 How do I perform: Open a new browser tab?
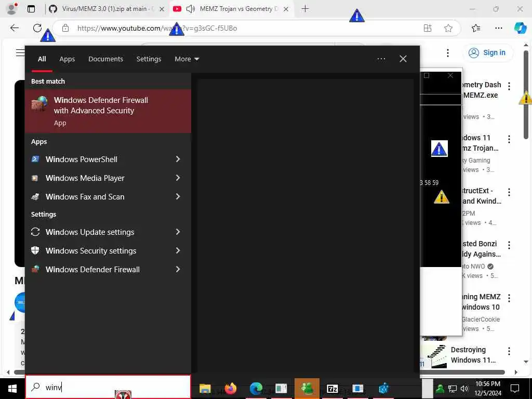click(305, 9)
